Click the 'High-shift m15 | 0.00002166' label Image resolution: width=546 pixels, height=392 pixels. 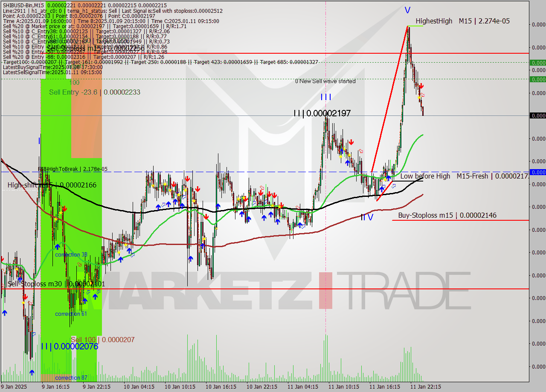click(x=52, y=185)
